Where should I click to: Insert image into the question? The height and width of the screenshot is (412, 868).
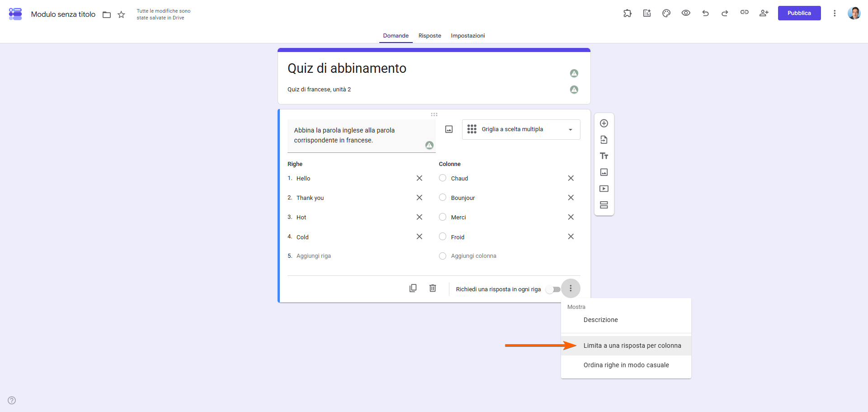(x=449, y=129)
